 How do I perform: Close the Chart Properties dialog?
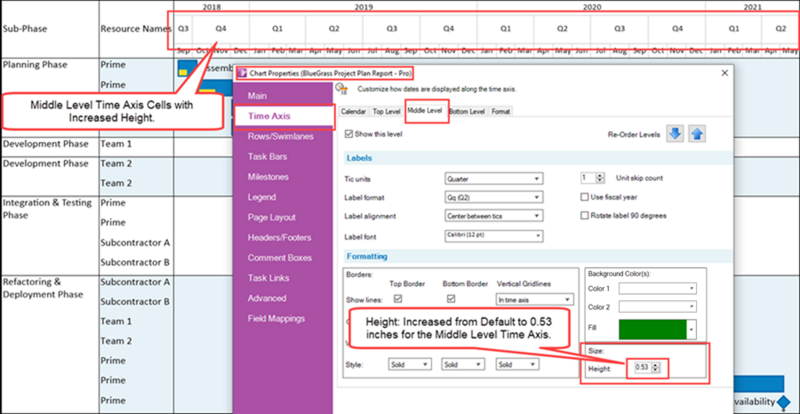point(724,74)
